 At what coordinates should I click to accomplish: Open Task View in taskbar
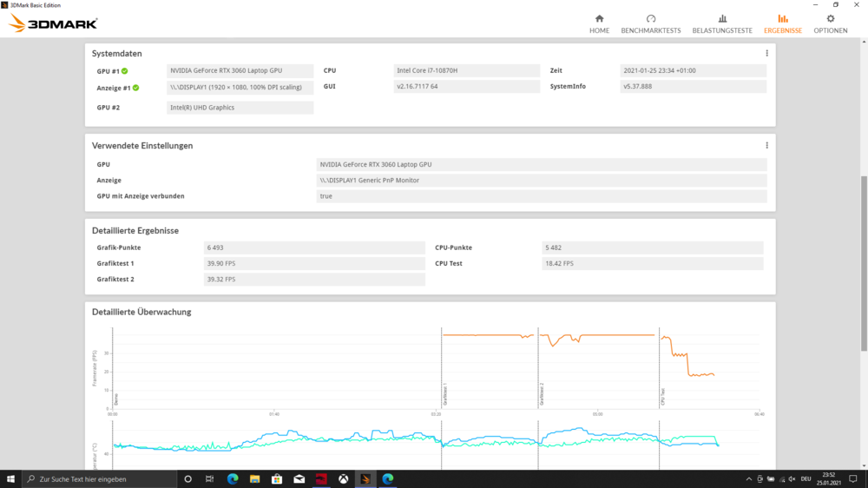[x=210, y=478]
